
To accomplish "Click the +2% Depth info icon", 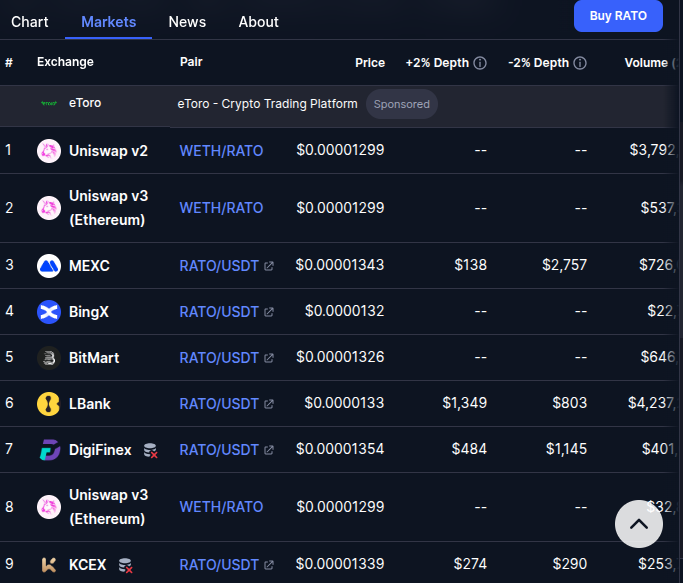I will (x=480, y=63).
